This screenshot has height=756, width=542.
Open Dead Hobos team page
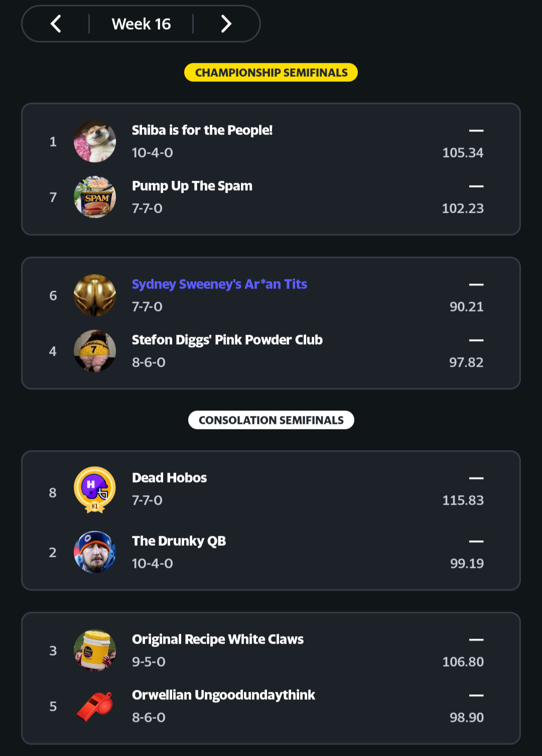pyautogui.click(x=169, y=478)
